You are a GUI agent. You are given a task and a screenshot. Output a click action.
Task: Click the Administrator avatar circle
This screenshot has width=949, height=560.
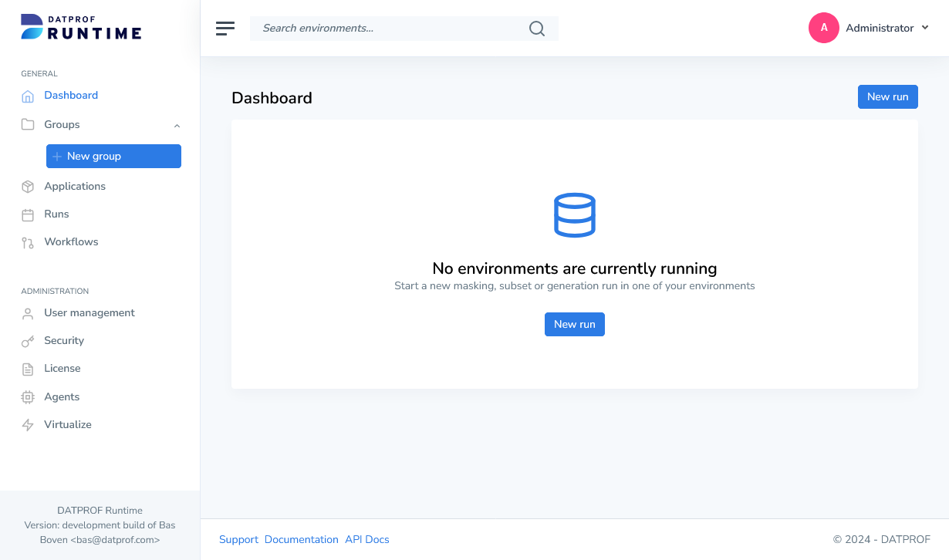(x=824, y=28)
